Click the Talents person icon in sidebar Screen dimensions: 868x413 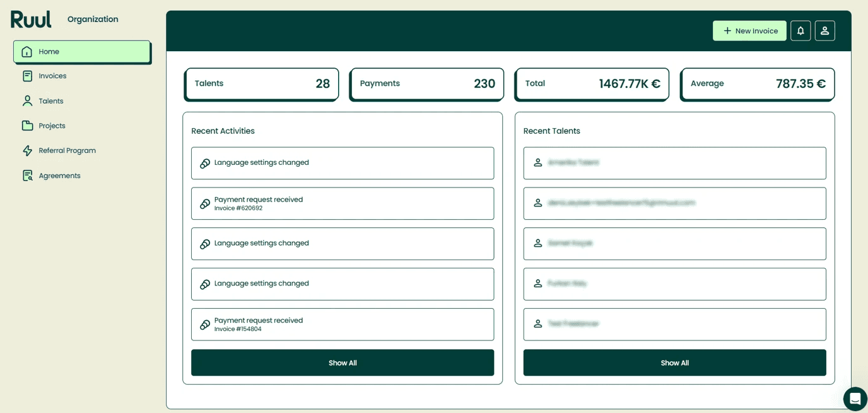click(x=27, y=101)
